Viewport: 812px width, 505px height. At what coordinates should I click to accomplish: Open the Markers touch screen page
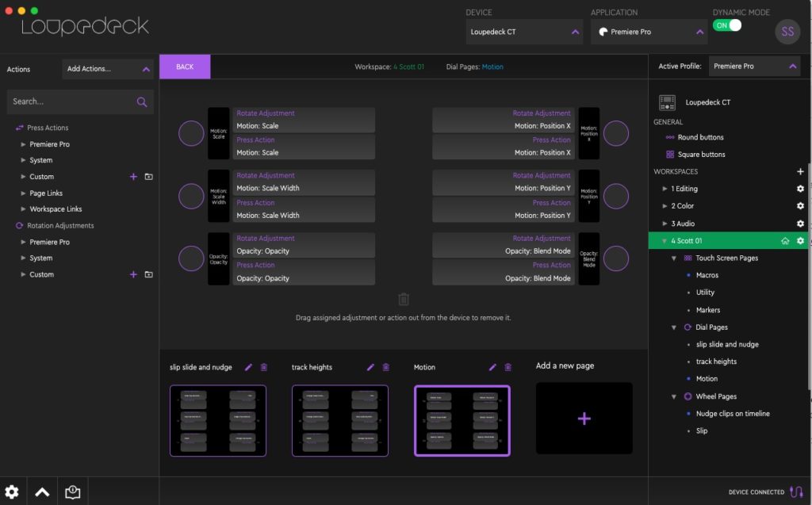708,310
